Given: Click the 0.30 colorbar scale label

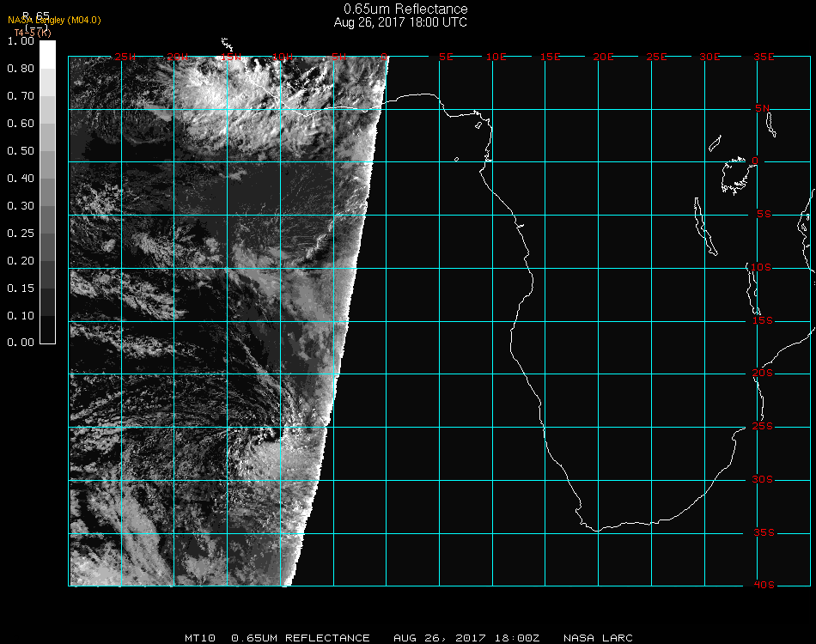Looking at the screenshot, I should 20,206.
